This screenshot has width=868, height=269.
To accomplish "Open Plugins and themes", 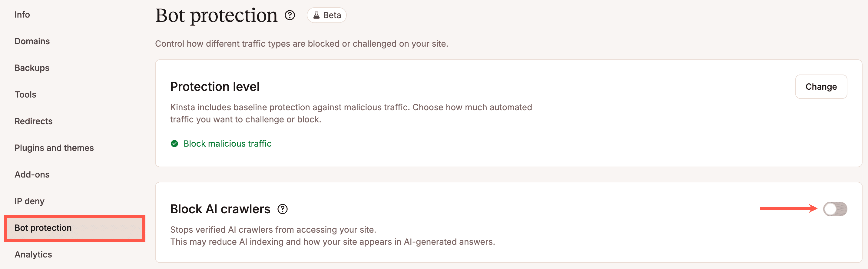I will (x=54, y=148).
